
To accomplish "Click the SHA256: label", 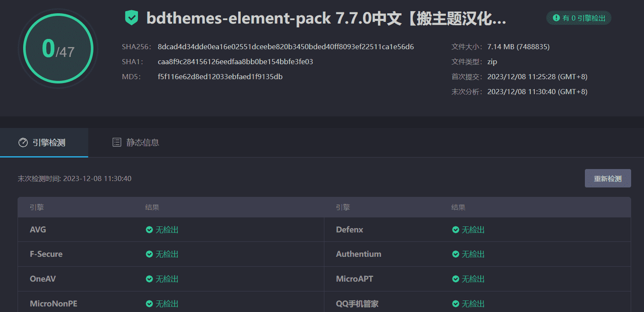I will [136, 47].
